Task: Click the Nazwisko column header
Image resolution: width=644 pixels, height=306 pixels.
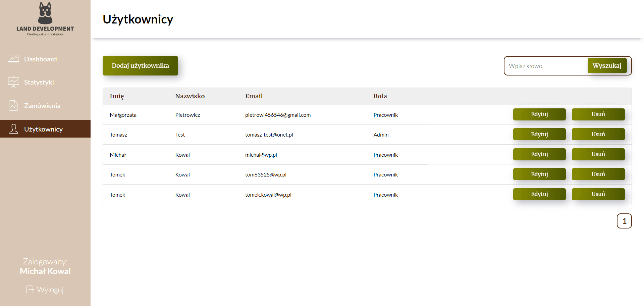Action: click(190, 96)
